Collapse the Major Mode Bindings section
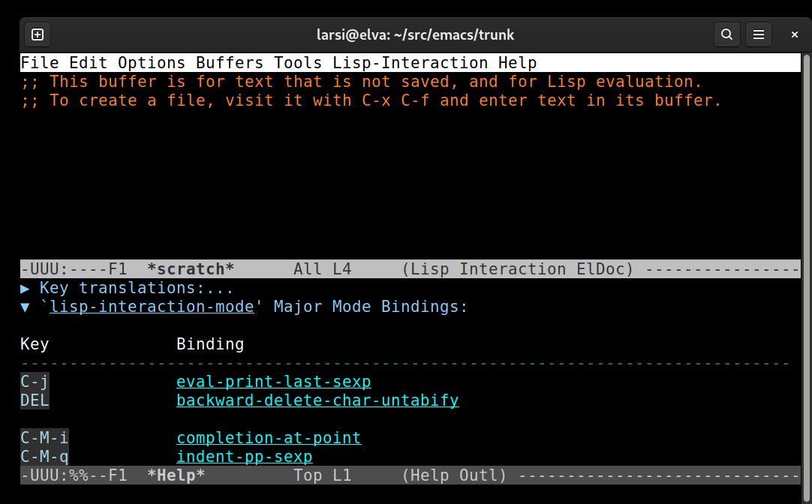The height and width of the screenshot is (504, 812). (x=25, y=307)
